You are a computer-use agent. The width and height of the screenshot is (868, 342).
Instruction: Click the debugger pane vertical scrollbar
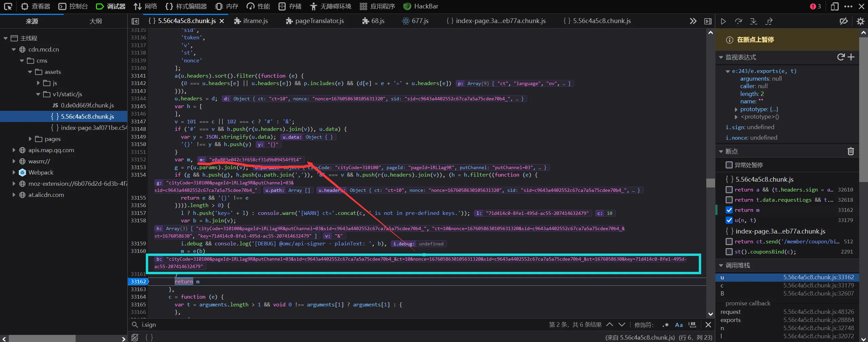pyautogui.click(x=863, y=109)
